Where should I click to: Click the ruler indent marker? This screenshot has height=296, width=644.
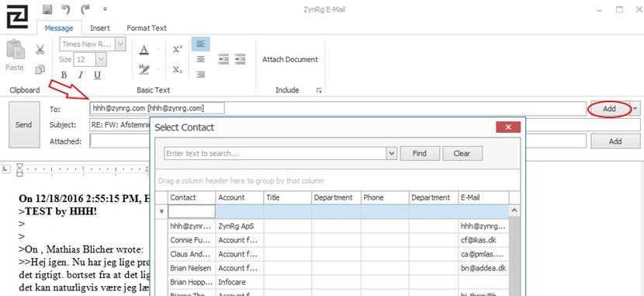tap(19, 169)
